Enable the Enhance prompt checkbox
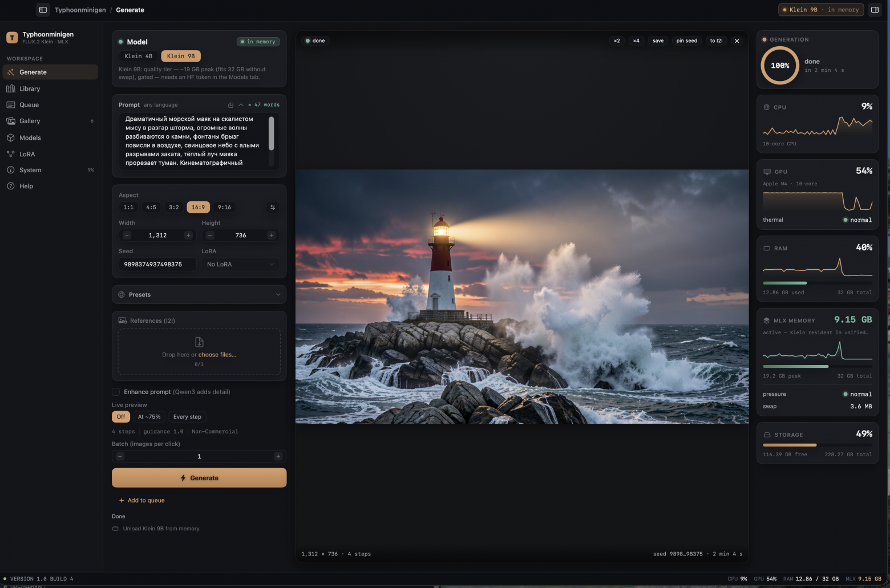890x588 pixels. point(116,392)
